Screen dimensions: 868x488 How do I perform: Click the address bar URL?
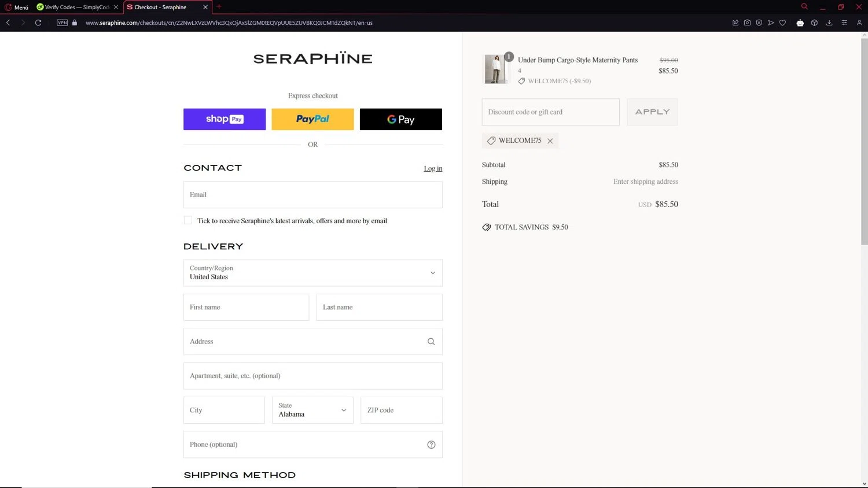(229, 23)
